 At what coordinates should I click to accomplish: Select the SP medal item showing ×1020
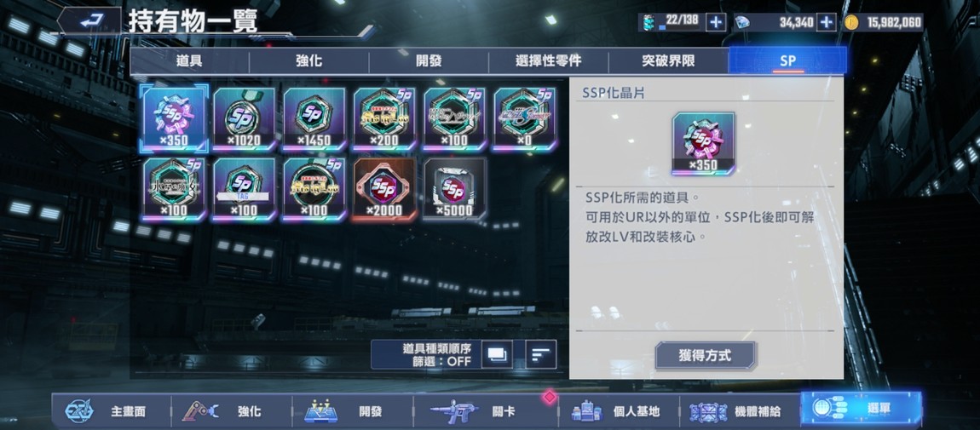point(244,118)
